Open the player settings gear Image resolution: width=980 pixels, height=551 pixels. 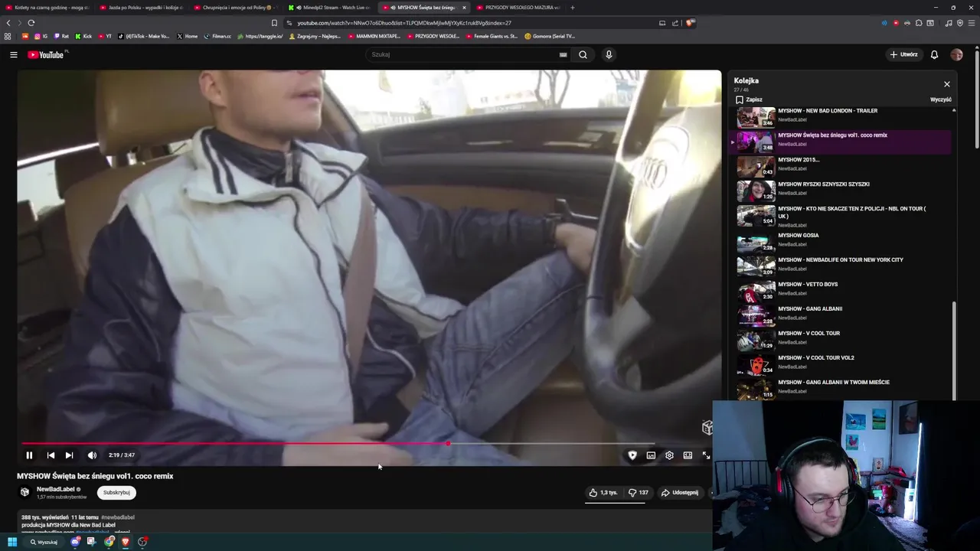669,455
